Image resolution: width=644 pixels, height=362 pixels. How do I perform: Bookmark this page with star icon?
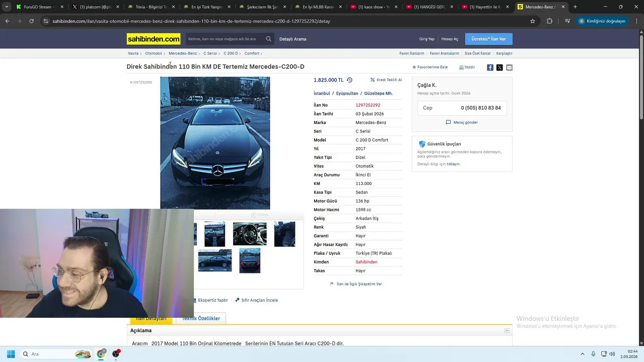532,21
